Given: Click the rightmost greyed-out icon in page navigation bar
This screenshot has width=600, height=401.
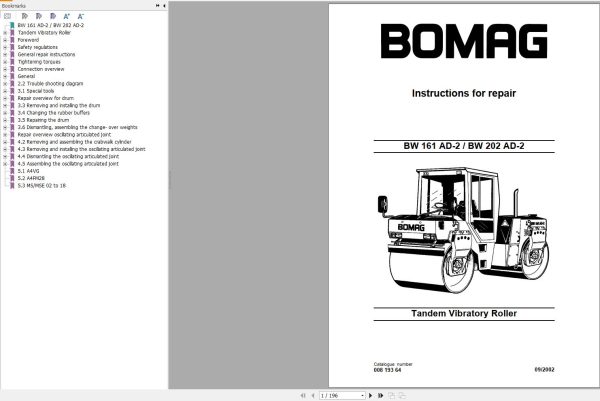Looking at the screenshot, I should click(x=402, y=396).
